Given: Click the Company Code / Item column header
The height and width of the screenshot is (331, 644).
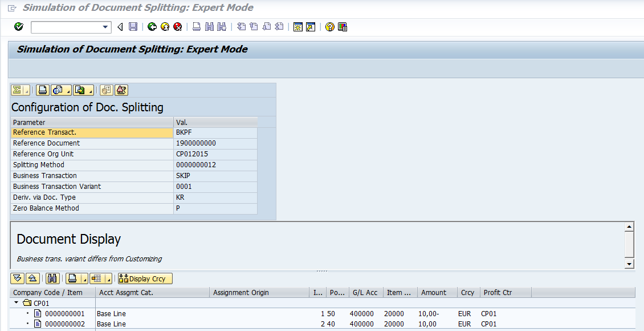Looking at the screenshot, I should [52, 292].
